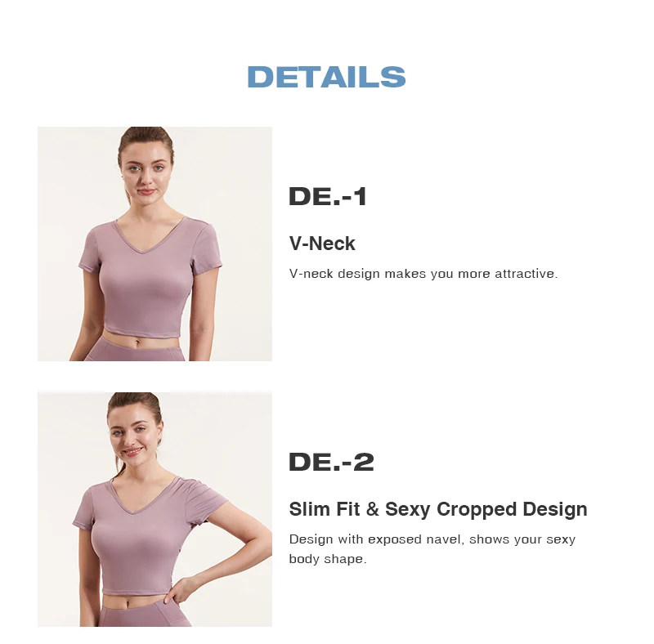
Task: Select the DE.-2 label
Action: (331, 462)
